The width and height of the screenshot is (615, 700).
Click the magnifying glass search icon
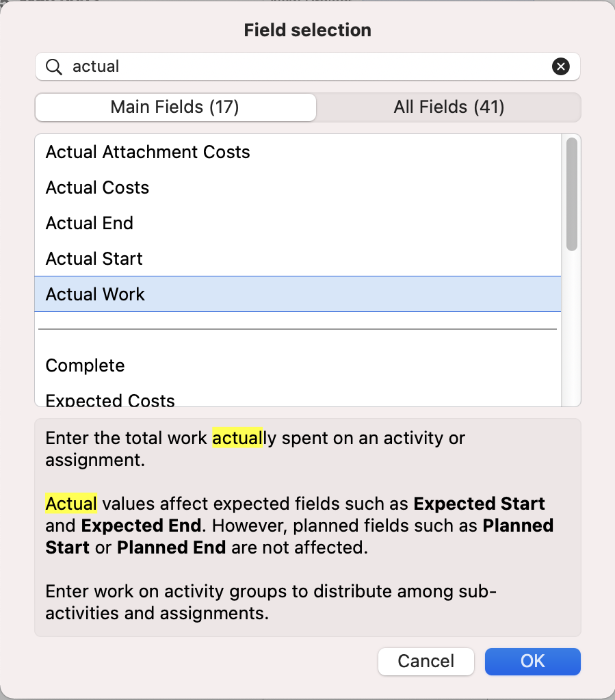coord(54,66)
